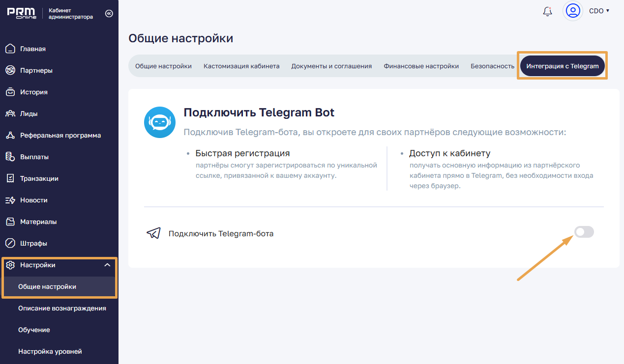Click the Telegram Bot robot icon
This screenshot has height=364, width=624.
point(160,122)
